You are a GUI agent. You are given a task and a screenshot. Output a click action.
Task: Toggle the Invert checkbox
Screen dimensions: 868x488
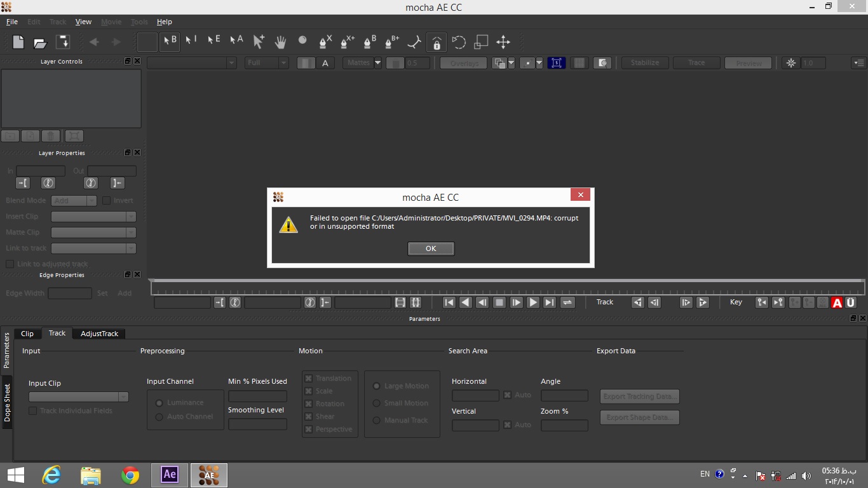(x=107, y=200)
